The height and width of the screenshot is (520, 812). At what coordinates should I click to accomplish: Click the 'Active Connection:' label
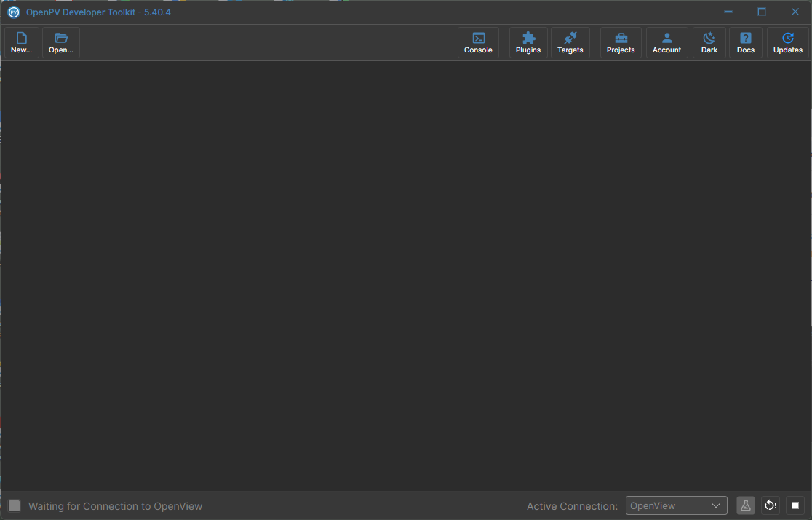pyautogui.click(x=572, y=506)
